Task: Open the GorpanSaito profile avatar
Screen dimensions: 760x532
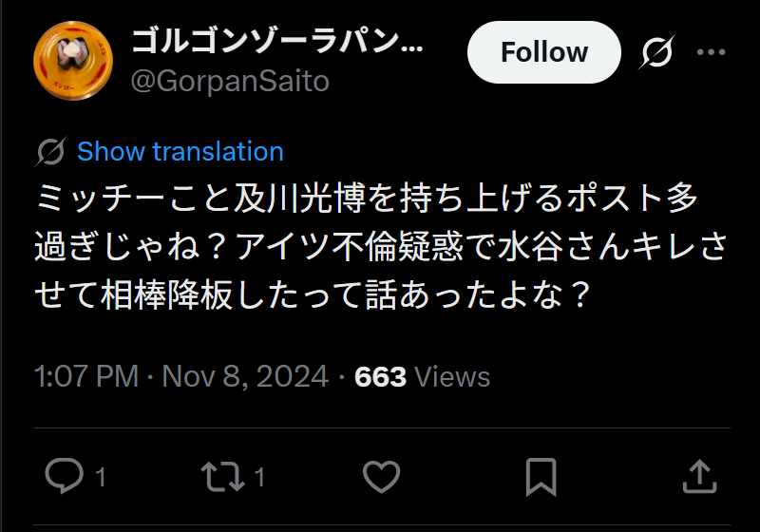Action: tap(73, 59)
